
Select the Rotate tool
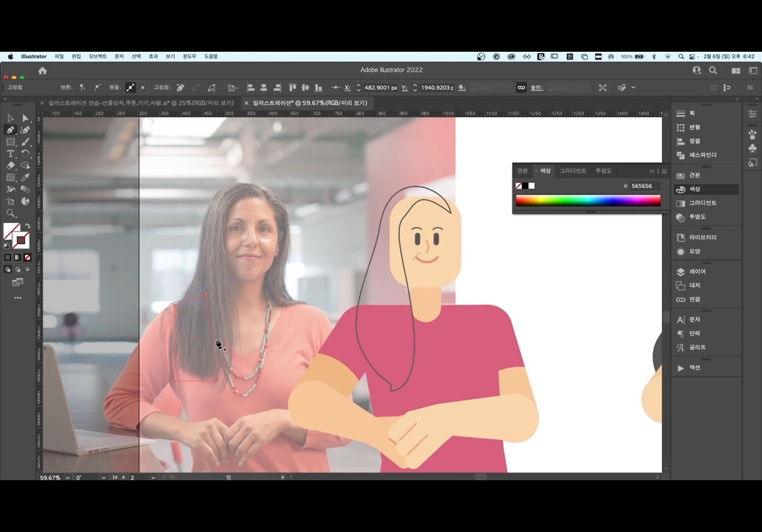25,154
